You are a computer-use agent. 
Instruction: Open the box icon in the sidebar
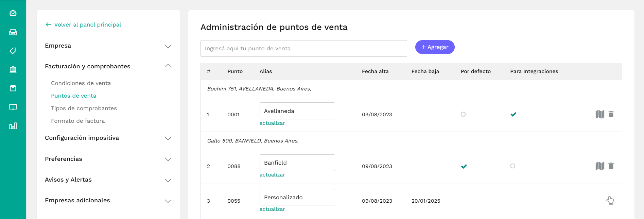[x=13, y=88]
